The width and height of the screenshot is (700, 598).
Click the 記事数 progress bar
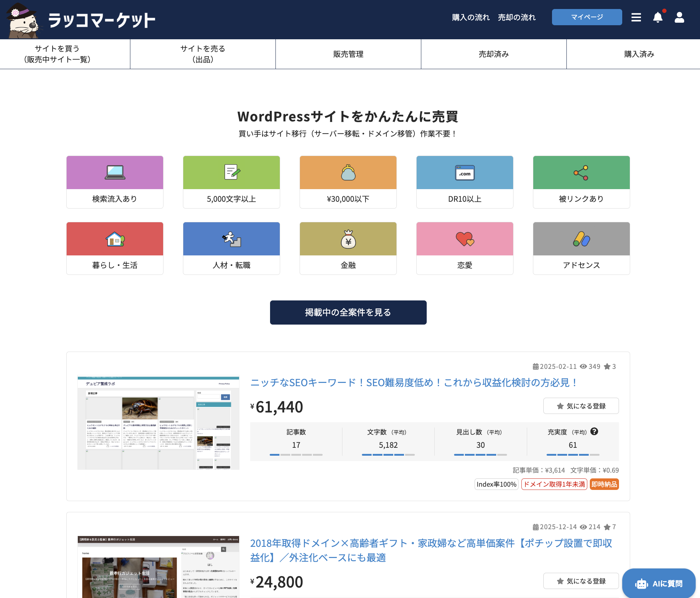click(x=296, y=455)
